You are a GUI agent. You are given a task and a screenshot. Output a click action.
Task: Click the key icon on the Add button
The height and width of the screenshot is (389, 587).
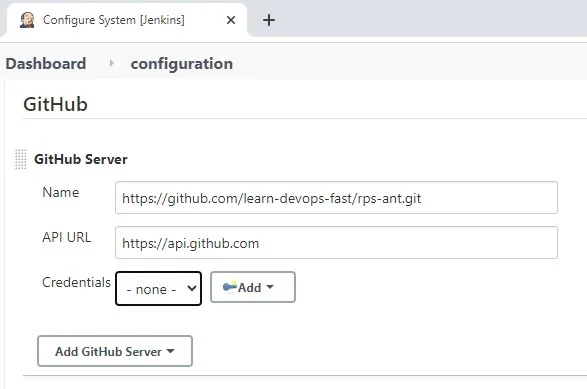click(x=229, y=287)
